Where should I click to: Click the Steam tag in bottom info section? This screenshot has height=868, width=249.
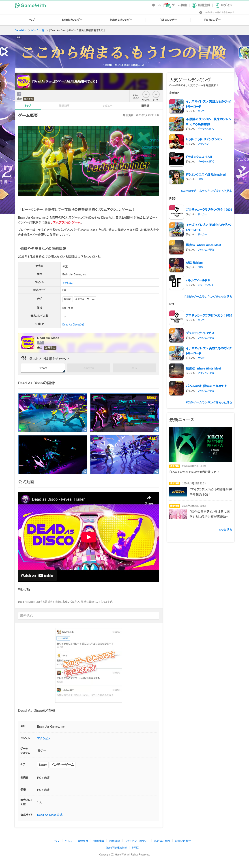click(x=43, y=765)
